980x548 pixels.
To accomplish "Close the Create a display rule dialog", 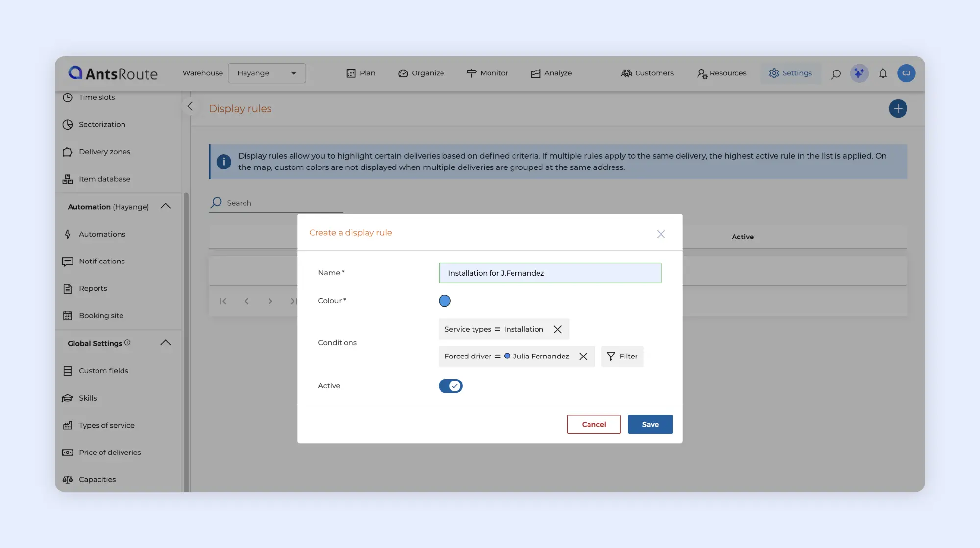I will click(661, 234).
